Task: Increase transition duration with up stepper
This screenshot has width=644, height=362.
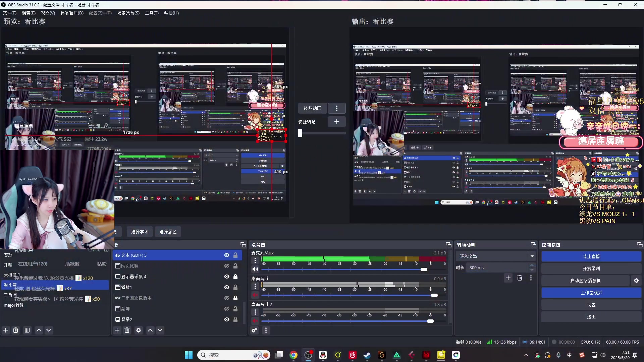Action: (x=532, y=265)
